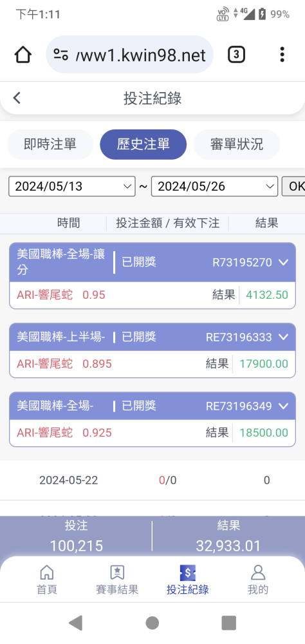
Task: Expand bet RE73196333 details chevron
Action: [x=283, y=337]
